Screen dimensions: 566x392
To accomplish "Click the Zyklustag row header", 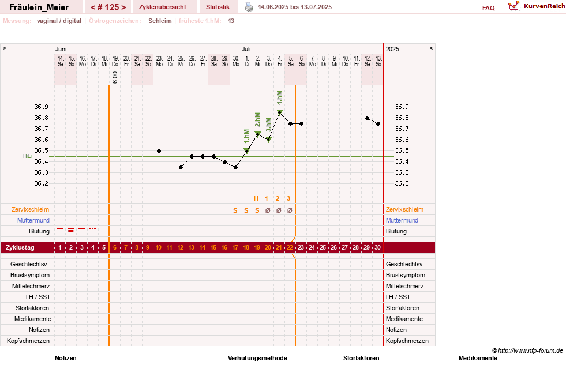I will tap(20, 247).
